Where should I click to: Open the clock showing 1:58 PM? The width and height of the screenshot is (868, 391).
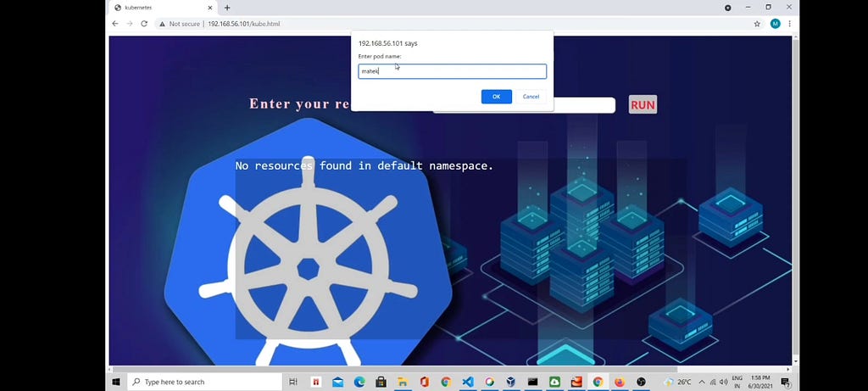click(760, 382)
